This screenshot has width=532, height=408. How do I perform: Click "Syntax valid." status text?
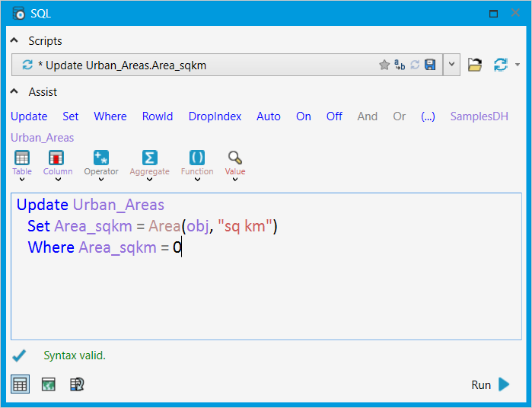[x=75, y=355]
